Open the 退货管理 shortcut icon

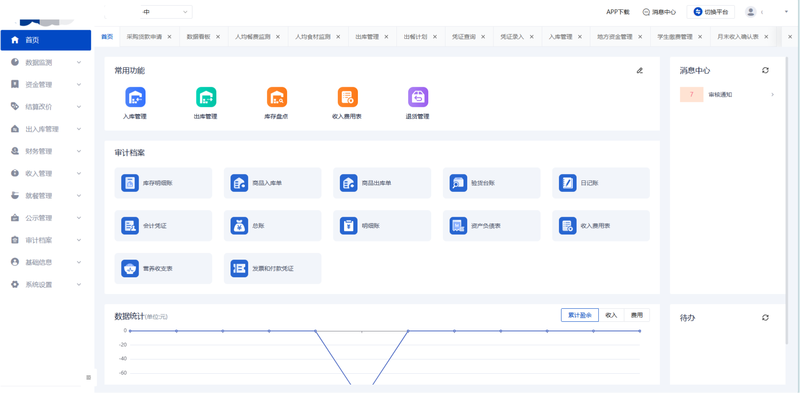coord(418,97)
